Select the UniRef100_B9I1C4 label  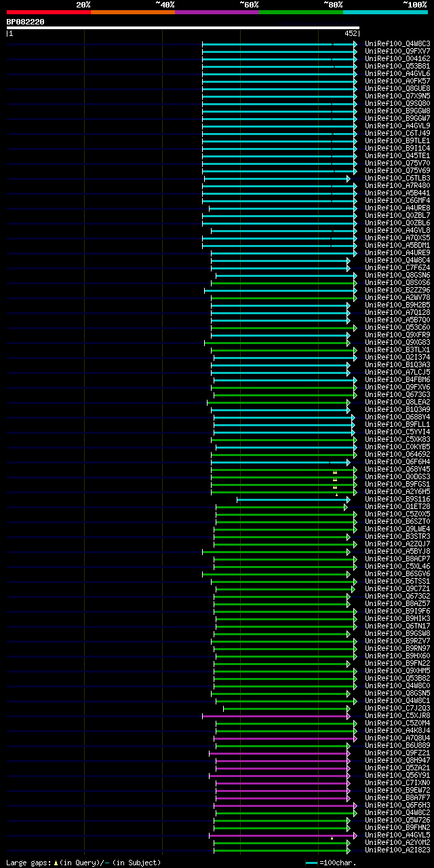coord(397,149)
